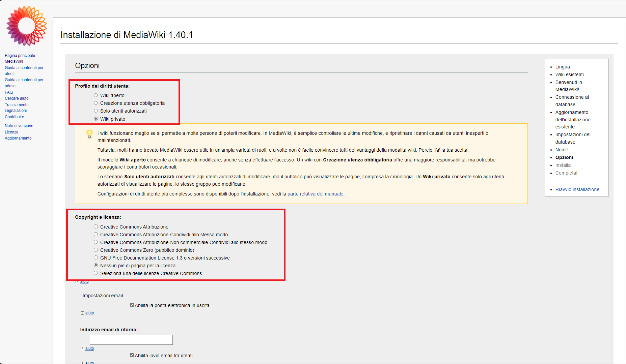The image size is (626, 364).
Task: Click Impostazioni del database step
Action: point(573,138)
